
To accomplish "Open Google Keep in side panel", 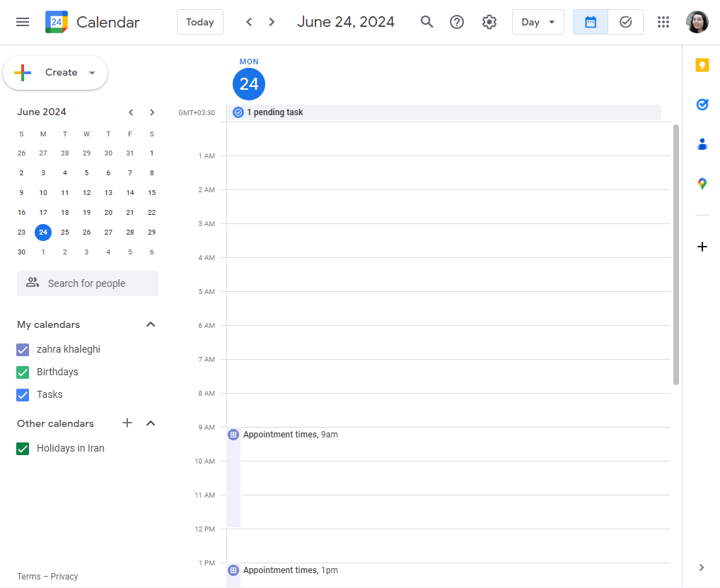I will pos(702,66).
